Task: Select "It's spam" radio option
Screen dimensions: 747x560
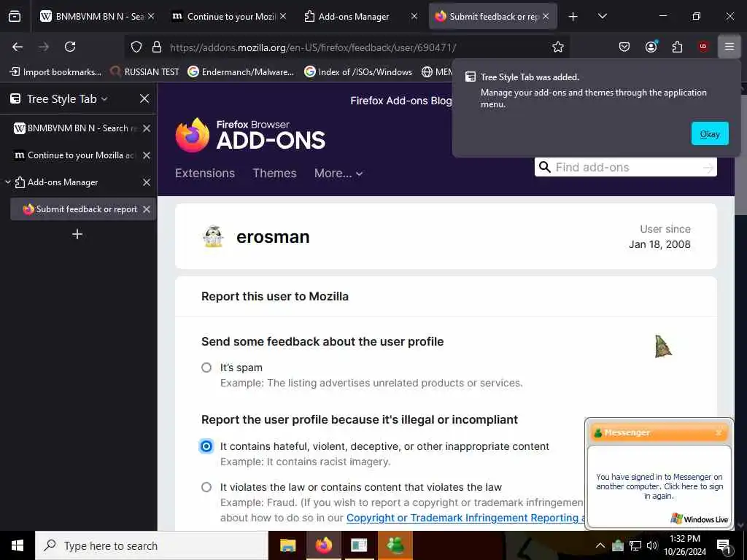Action: pyautogui.click(x=206, y=367)
